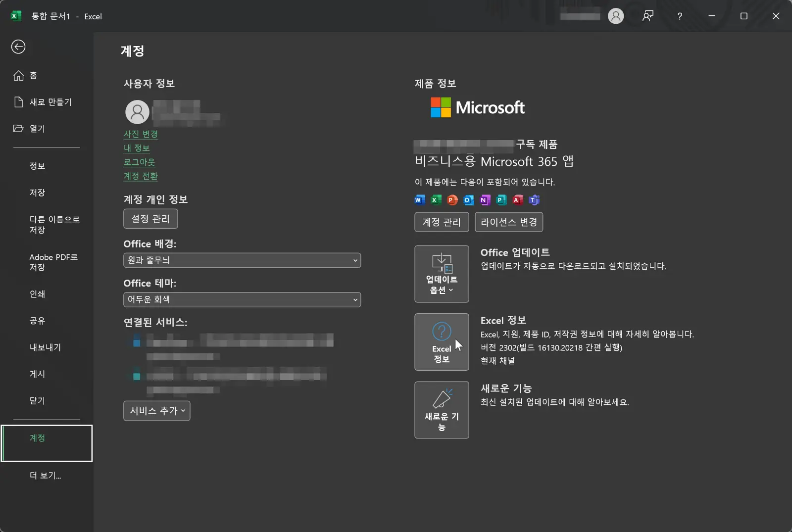Select the 계정 sidebar item
Viewport: 792px width, 532px height.
pos(47,443)
